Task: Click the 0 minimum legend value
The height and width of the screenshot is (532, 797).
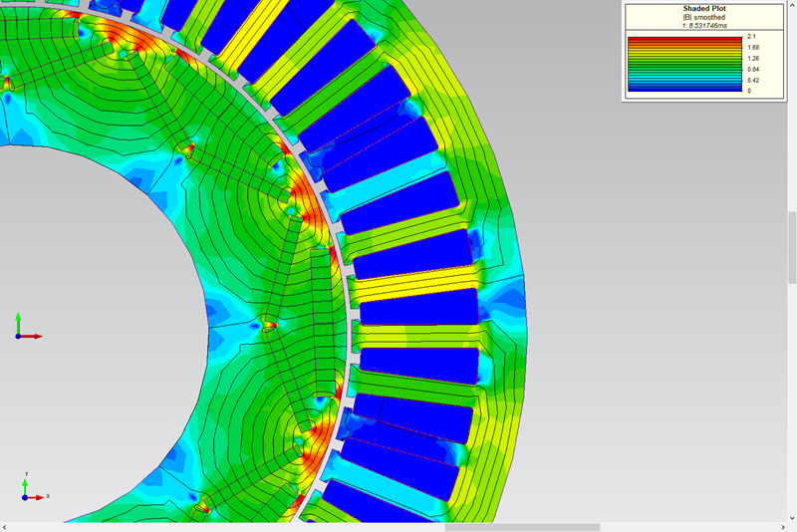Action: (x=749, y=91)
